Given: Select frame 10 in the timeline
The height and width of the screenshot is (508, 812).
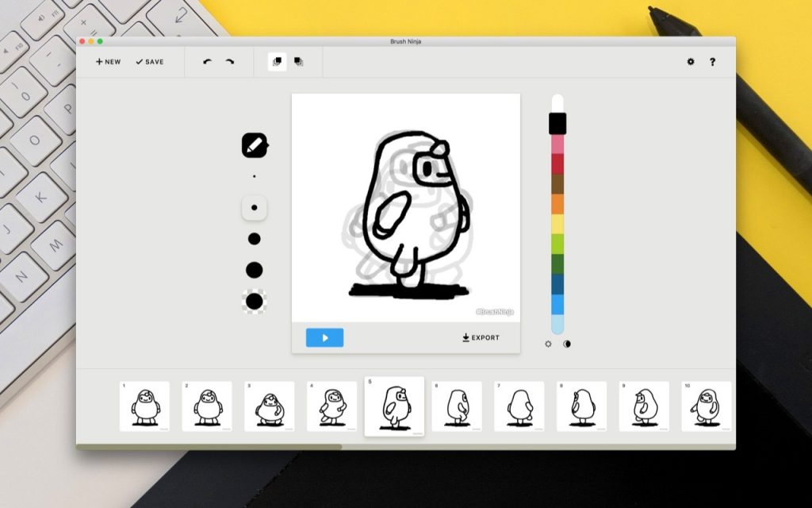Looking at the screenshot, I should (x=707, y=406).
